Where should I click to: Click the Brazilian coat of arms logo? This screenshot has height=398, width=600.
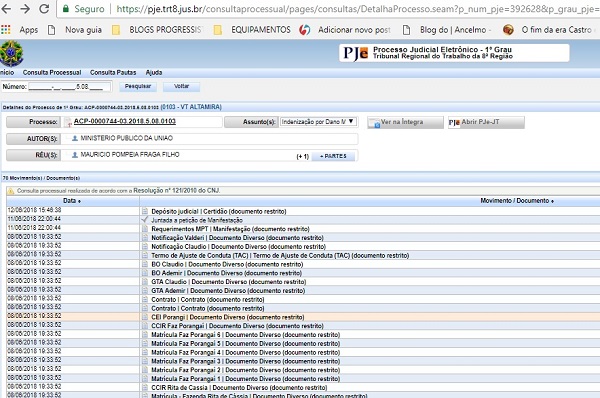pyautogui.click(x=11, y=54)
